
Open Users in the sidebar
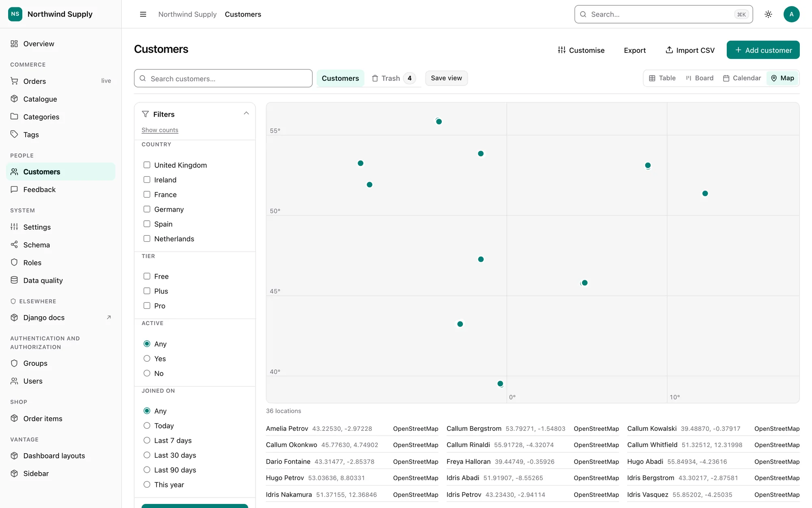(61, 381)
